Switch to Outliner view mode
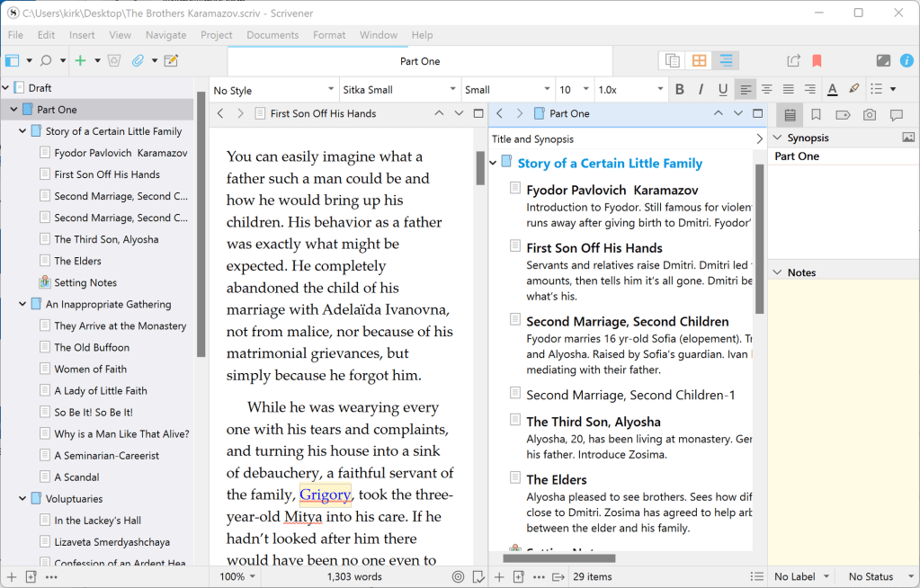This screenshot has width=920, height=588. pyautogui.click(x=727, y=61)
